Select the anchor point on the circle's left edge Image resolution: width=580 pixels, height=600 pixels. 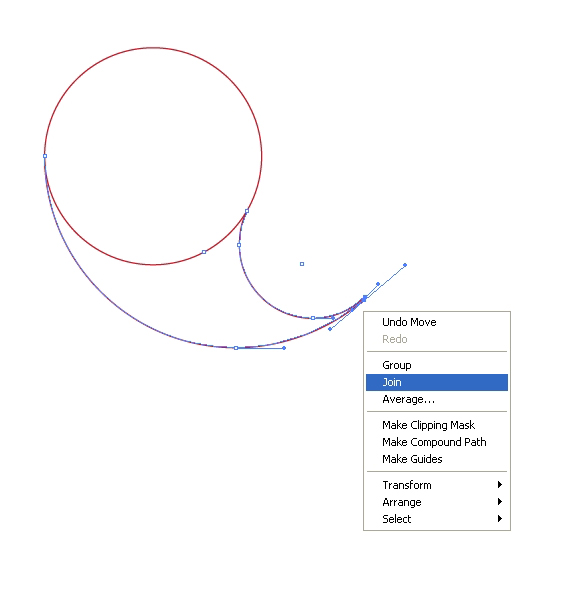[45, 156]
